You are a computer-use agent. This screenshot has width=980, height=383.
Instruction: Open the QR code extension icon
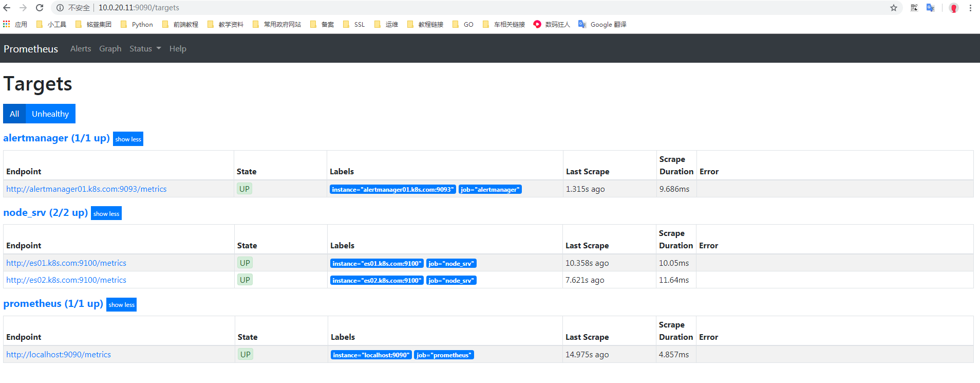pyautogui.click(x=914, y=8)
